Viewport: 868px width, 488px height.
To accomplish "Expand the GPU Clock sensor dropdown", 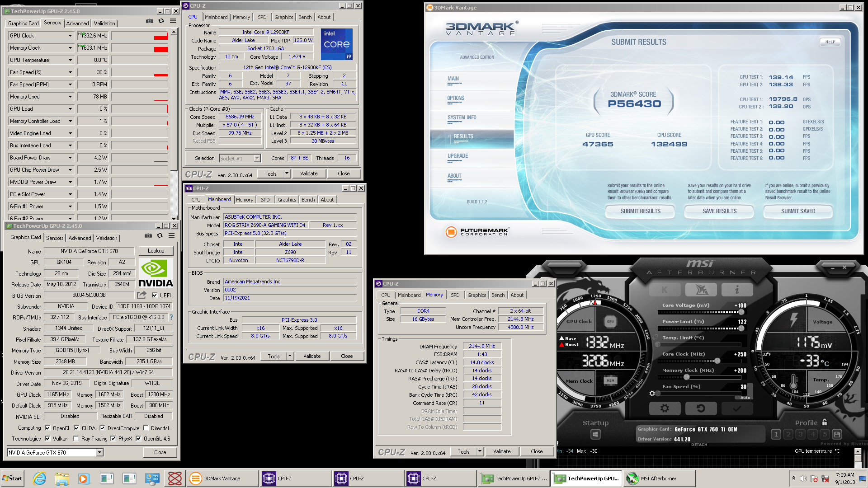I will point(70,35).
